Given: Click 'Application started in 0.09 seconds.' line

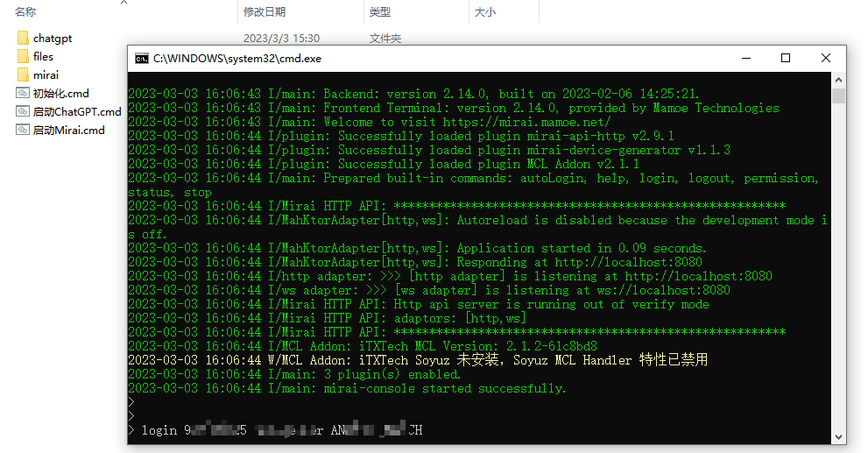Looking at the screenshot, I should click(418, 248).
